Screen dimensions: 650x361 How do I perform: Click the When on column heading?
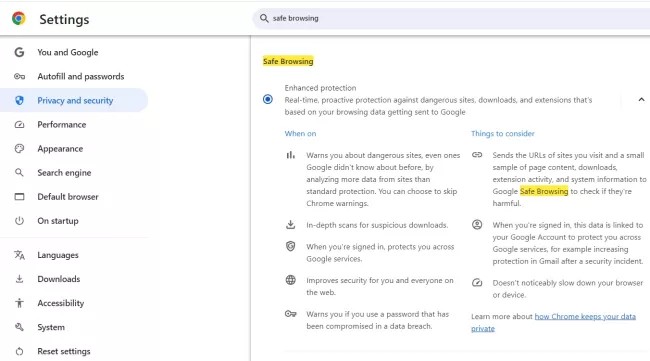coord(300,133)
